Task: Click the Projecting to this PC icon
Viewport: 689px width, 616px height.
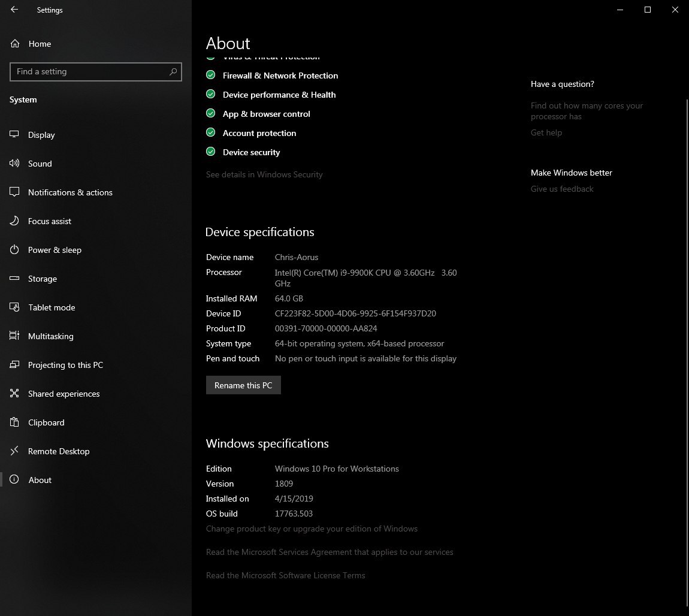Action: click(14, 365)
